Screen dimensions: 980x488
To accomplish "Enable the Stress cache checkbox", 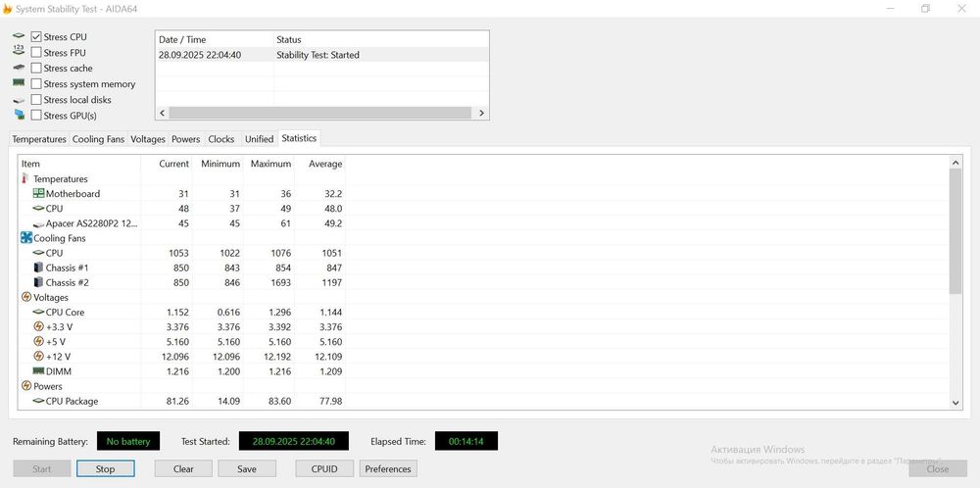I will coord(36,69).
